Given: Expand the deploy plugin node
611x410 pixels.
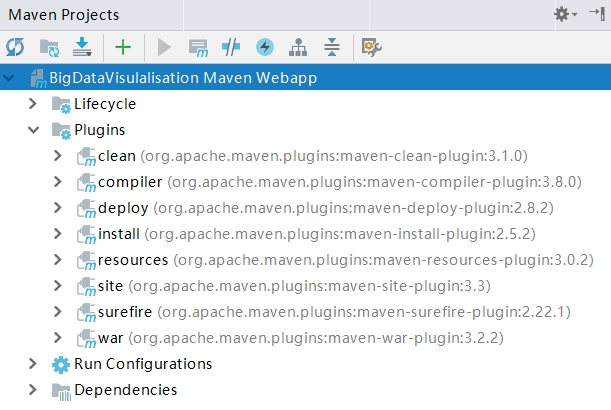Looking at the screenshot, I should click(58, 208).
